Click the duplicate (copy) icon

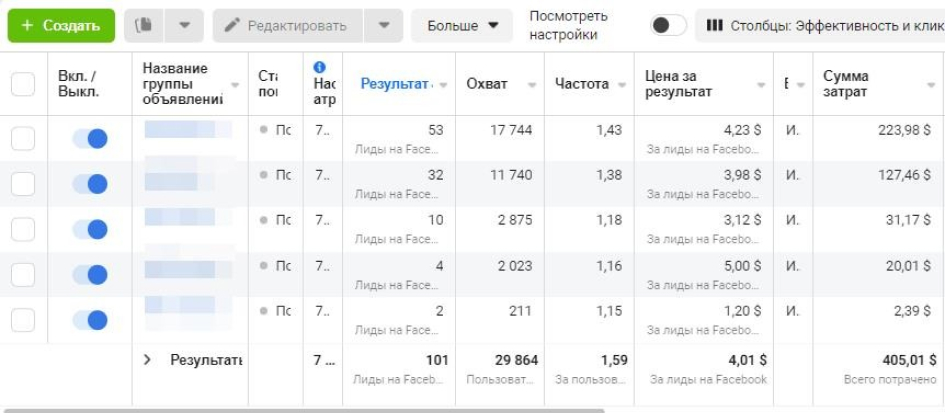[143, 25]
